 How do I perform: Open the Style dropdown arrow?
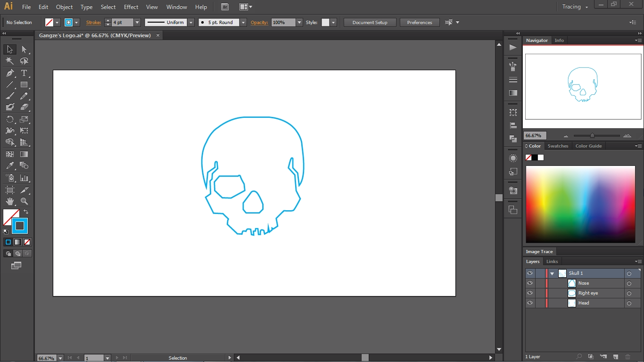[333, 23]
